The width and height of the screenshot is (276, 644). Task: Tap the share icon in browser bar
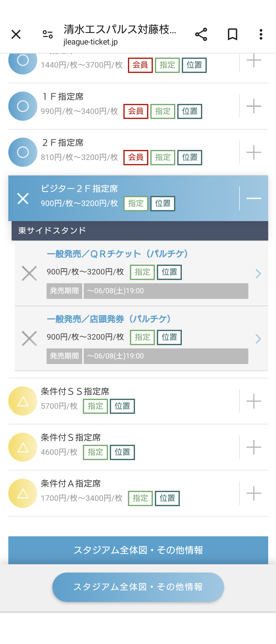(x=201, y=34)
